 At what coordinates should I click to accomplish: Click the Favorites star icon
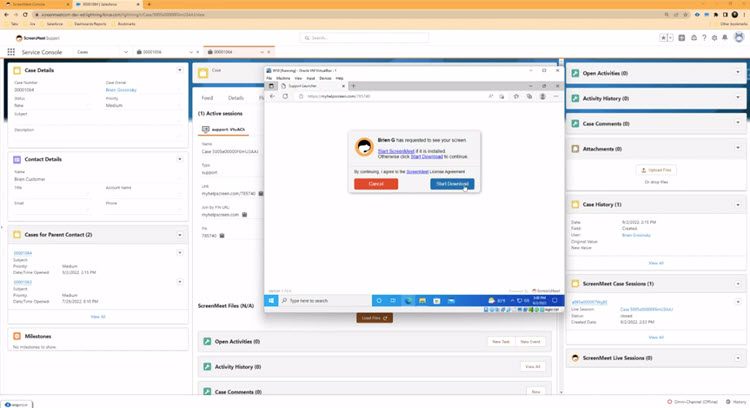pyautogui.click(x=663, y=38)
